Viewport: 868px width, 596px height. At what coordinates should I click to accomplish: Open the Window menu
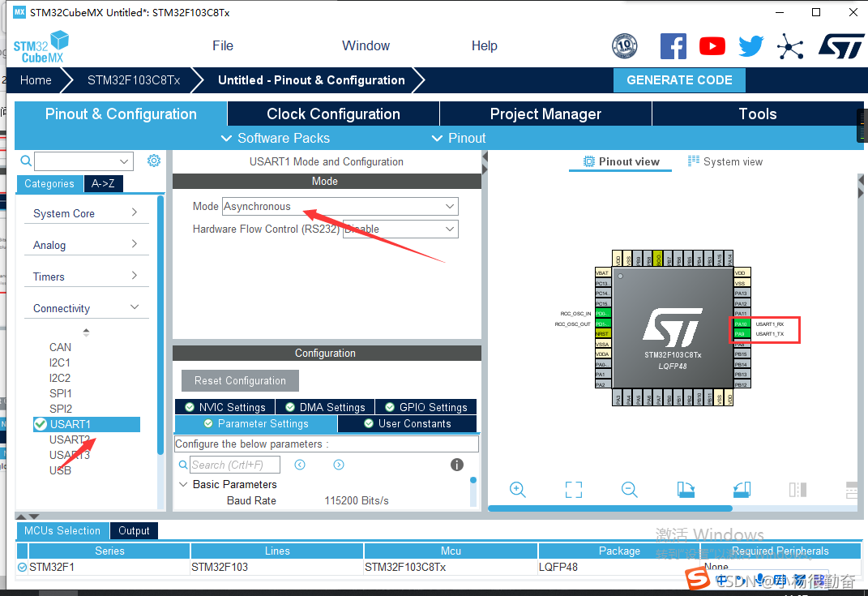(x=366, y=46)
